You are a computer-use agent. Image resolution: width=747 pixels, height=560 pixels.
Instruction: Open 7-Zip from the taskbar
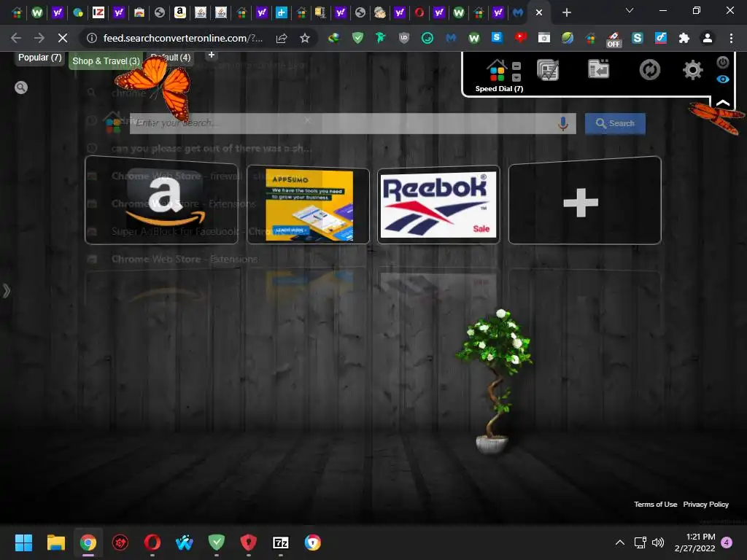point(281,542)
